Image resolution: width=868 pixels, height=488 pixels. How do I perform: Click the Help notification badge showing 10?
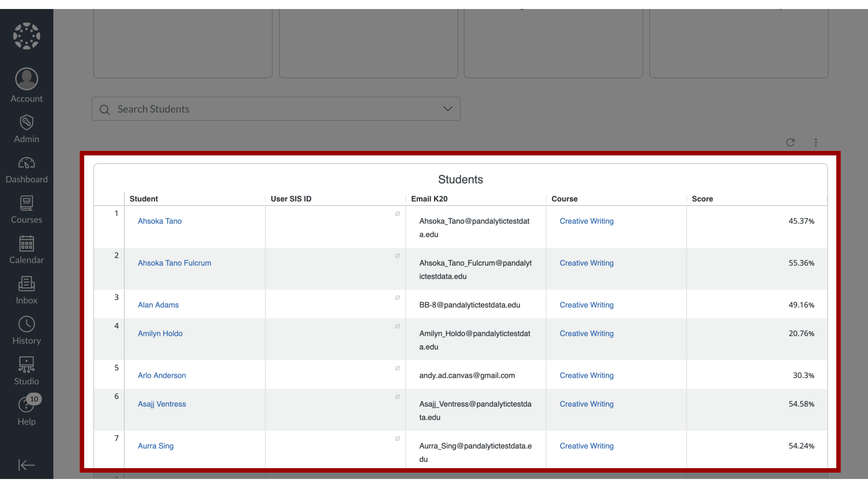(34, 399)
